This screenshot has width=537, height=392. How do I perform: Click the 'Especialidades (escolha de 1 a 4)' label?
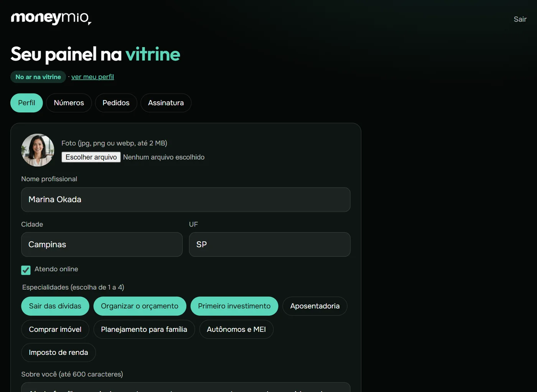[x=73, y=287]
